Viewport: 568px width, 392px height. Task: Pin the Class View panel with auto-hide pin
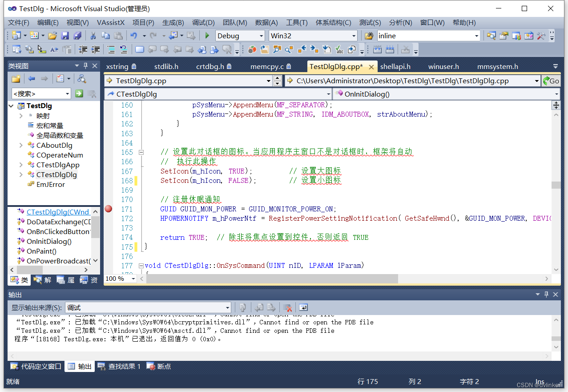click(x=86, y=66)
